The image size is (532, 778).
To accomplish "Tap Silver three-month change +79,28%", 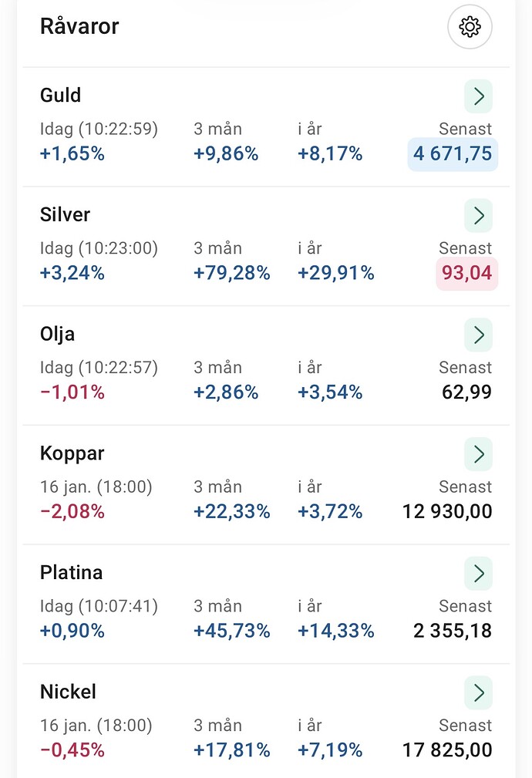I will tap(232, 274).
